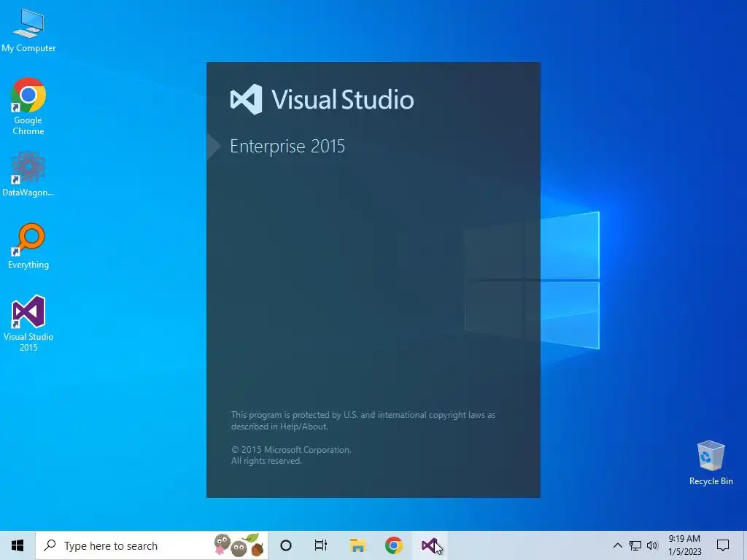Select the Recycle Bin desktop icon
747x560 pixels.
click(x=711, y=463)
